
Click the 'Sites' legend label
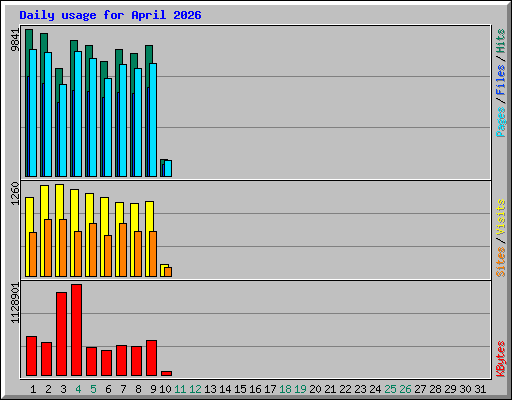click(501, 262)
